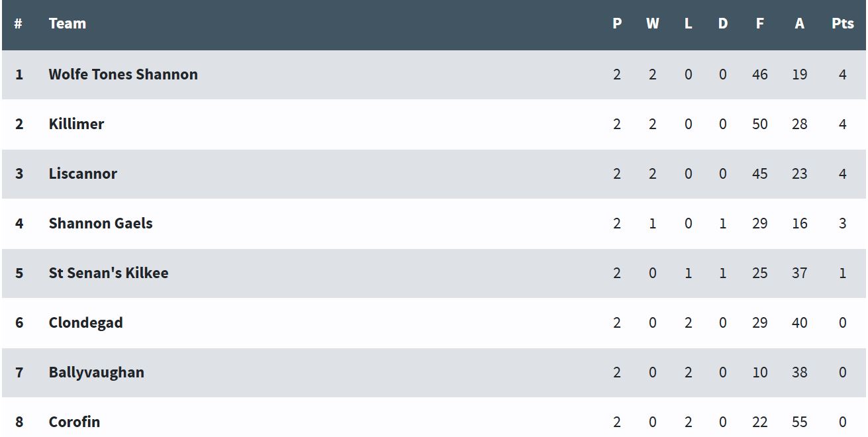
Task: Click the Team column header
Action: click(68, 24)
